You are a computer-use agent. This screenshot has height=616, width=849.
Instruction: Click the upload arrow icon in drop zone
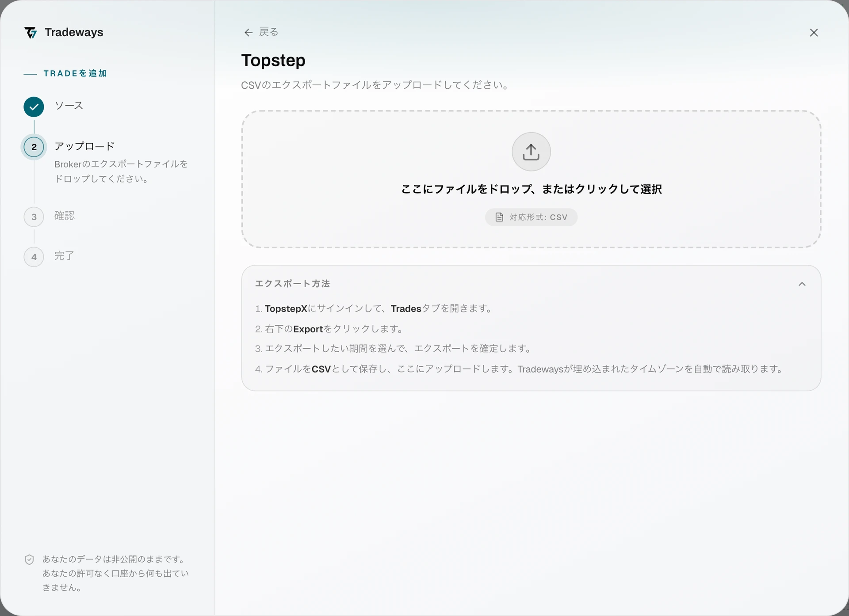pyautogui.click(x=531, y=152)
